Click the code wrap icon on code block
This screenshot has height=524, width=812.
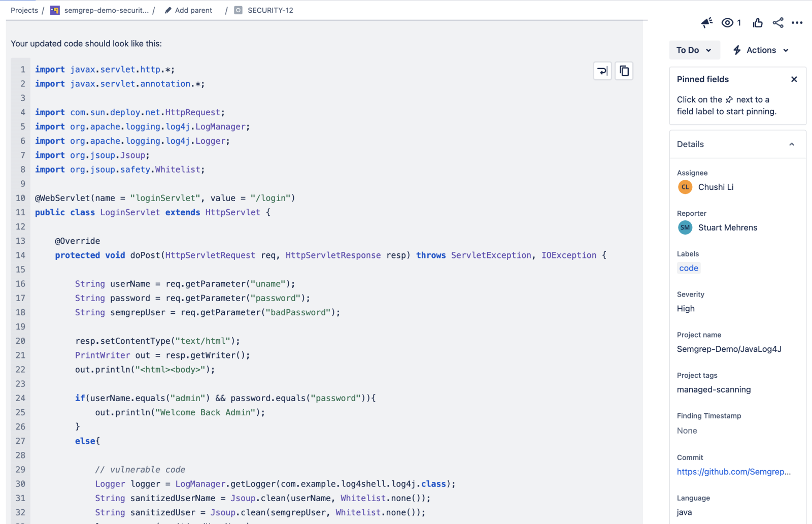(602, 71)
